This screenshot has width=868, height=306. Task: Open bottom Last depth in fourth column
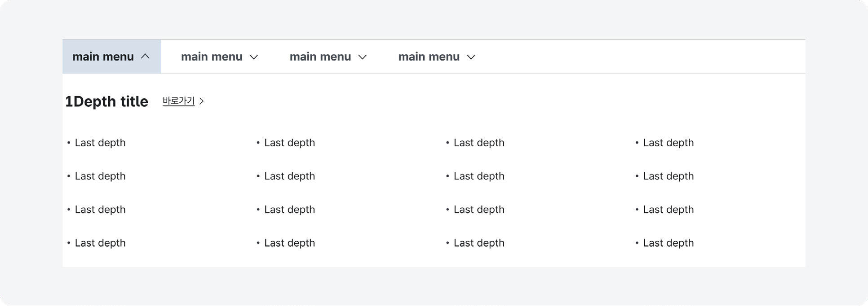(x=669, y=243)
